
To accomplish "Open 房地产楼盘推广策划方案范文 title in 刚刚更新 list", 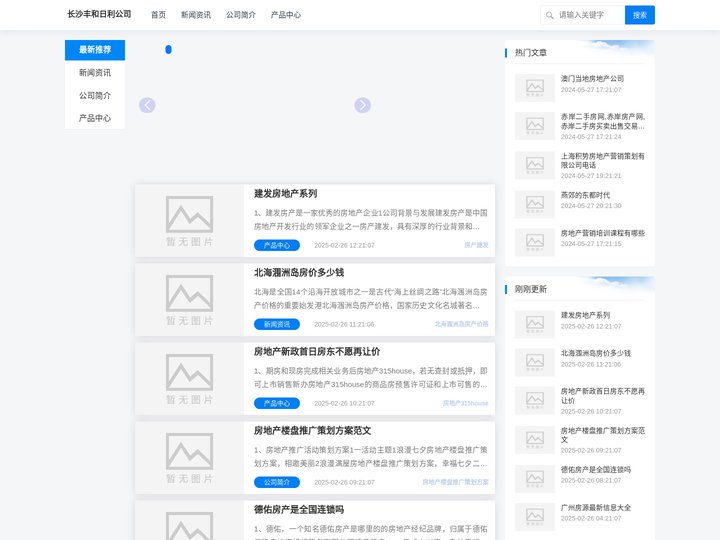I will point(603,435).
